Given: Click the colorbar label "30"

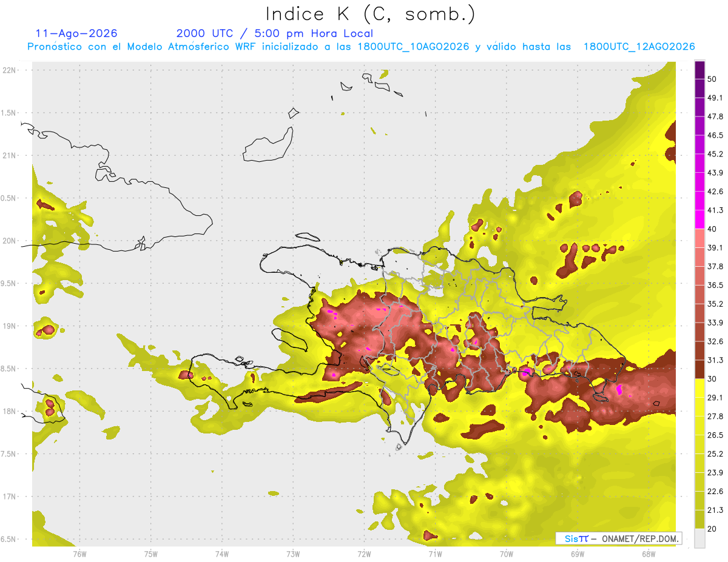Looking at the screenshot, I should click(x=712, y=379).
